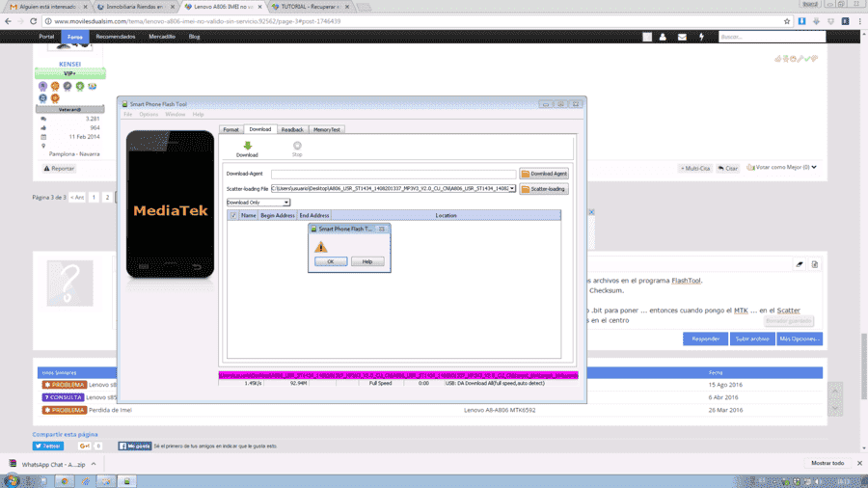The height and width of the screenshot is (488, 868).
Task: Switch to the Readback tab
Action: click(x=291, y=129)
